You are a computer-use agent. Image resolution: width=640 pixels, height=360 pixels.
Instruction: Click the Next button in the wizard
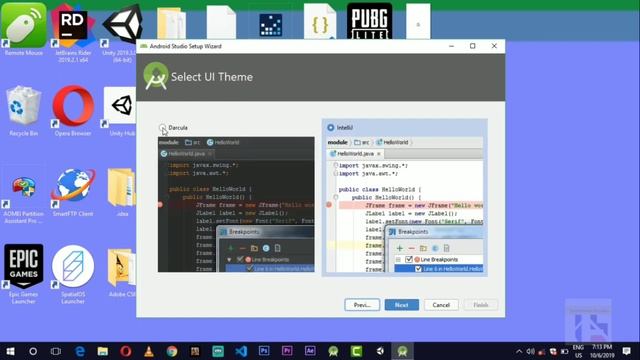(402, 305)
